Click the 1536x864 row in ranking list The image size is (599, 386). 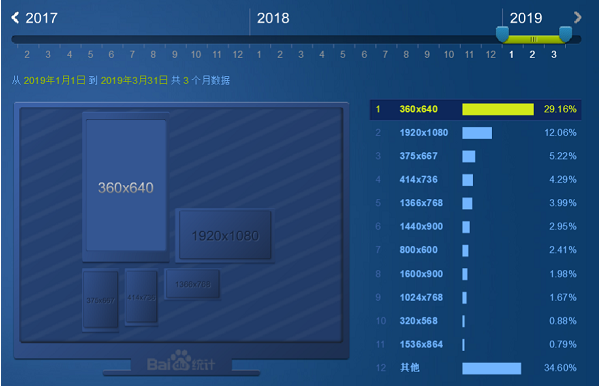click(x=476, y=344)
